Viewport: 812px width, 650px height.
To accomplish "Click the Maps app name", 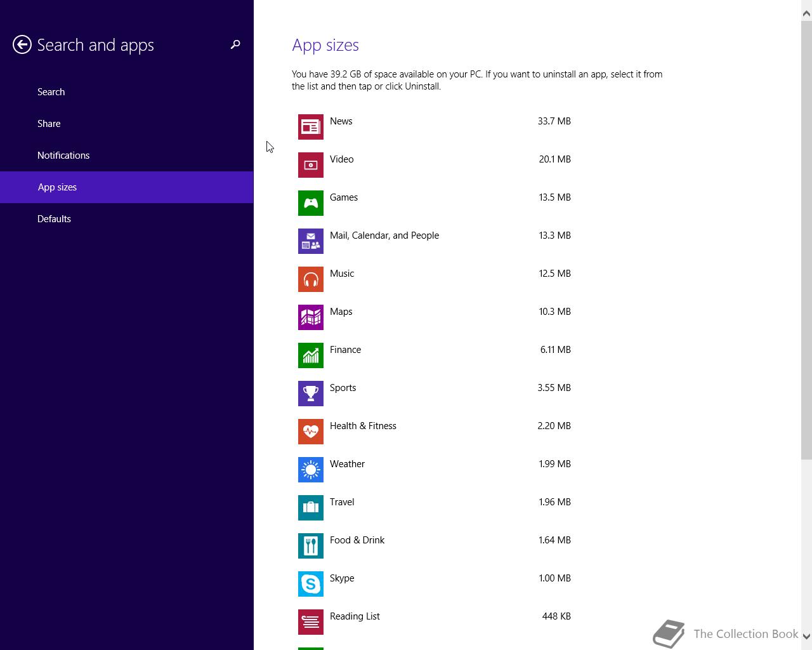I will tap(341, 312).
